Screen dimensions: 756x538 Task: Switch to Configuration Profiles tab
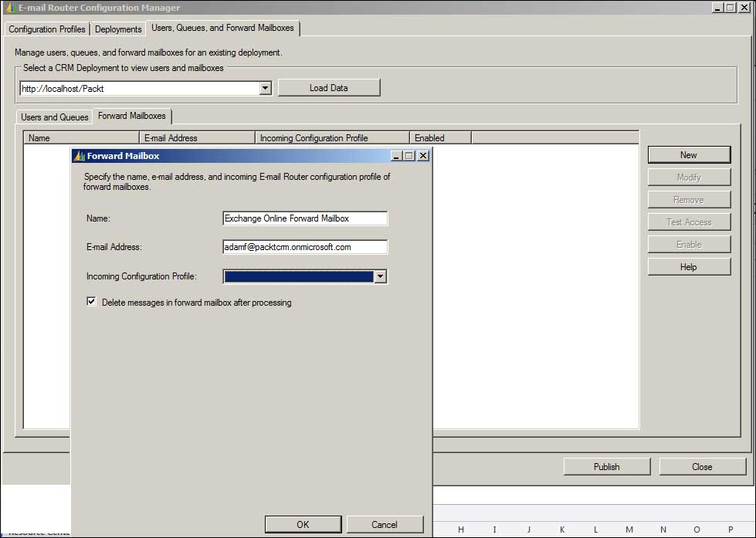47,29
